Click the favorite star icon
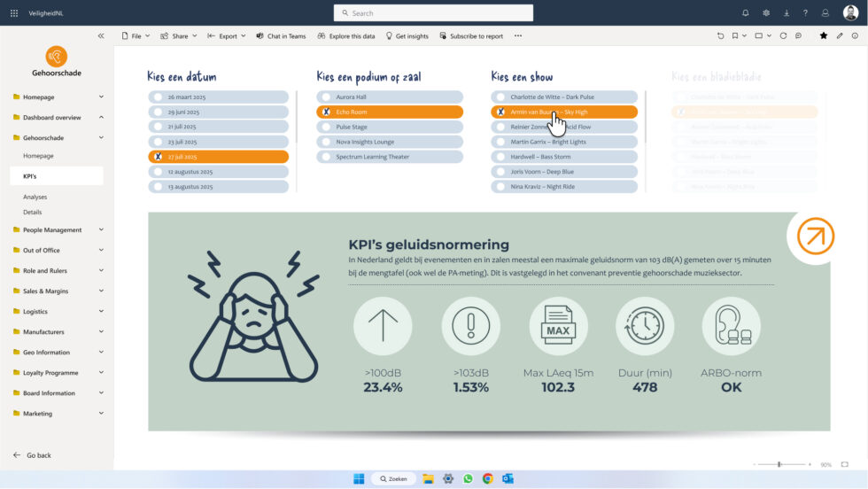 [x=824, y=36]
